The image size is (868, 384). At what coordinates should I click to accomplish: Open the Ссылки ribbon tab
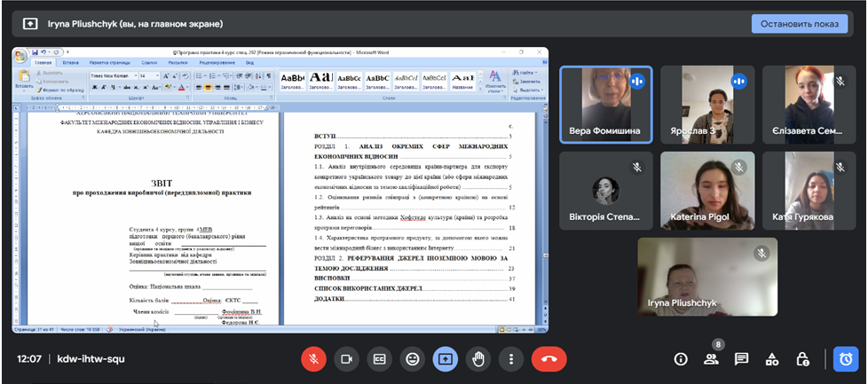coord(149,63)
